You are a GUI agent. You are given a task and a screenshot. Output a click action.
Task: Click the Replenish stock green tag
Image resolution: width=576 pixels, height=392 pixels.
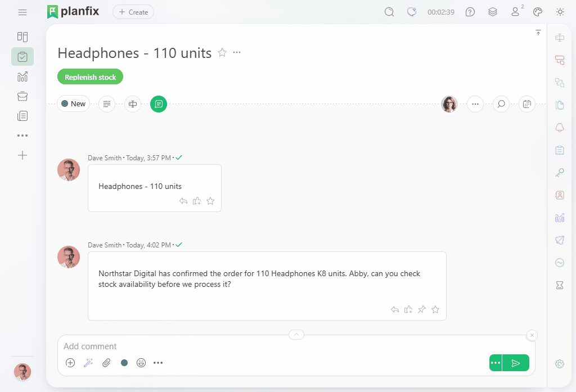[x=91, y=77]
